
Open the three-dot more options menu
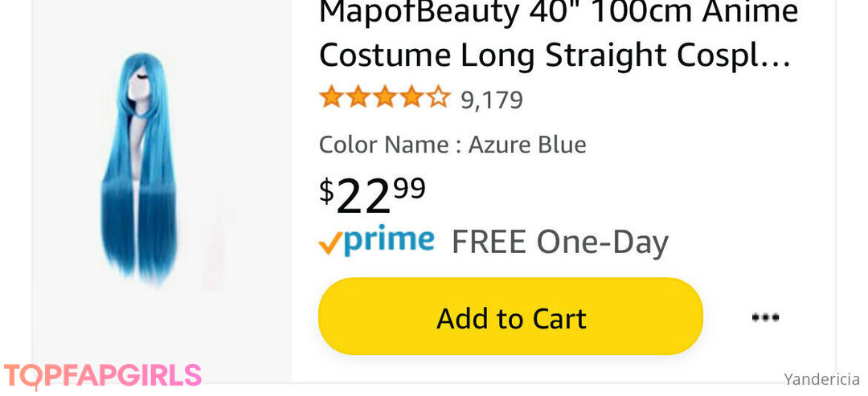point(764,317)
